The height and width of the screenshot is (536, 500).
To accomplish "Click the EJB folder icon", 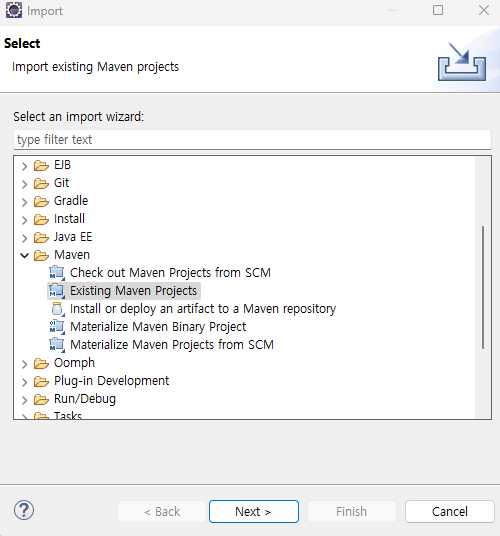I will tap(41, 165).
